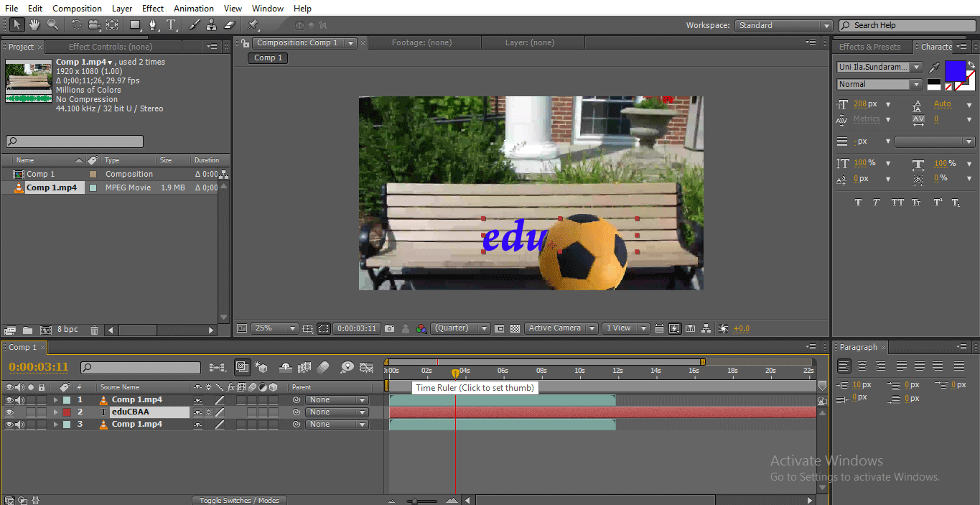Select the Unified Camera tool

(x=94, y=25)
